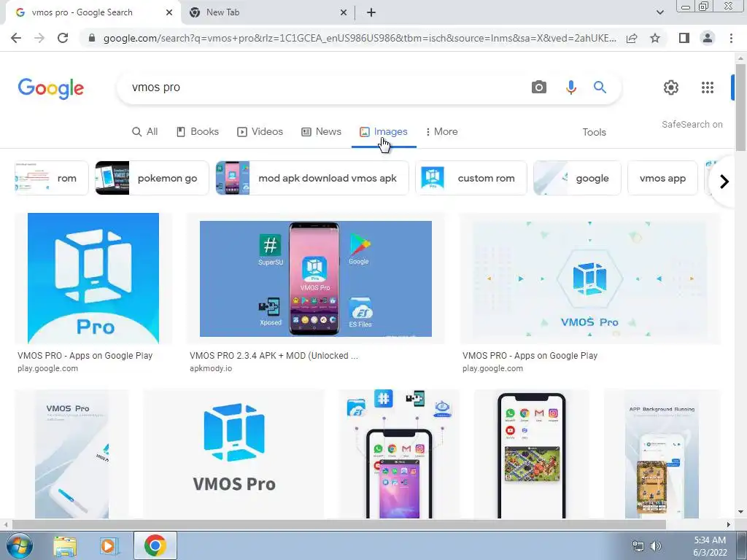Select the Images results tab

[384, 131]
